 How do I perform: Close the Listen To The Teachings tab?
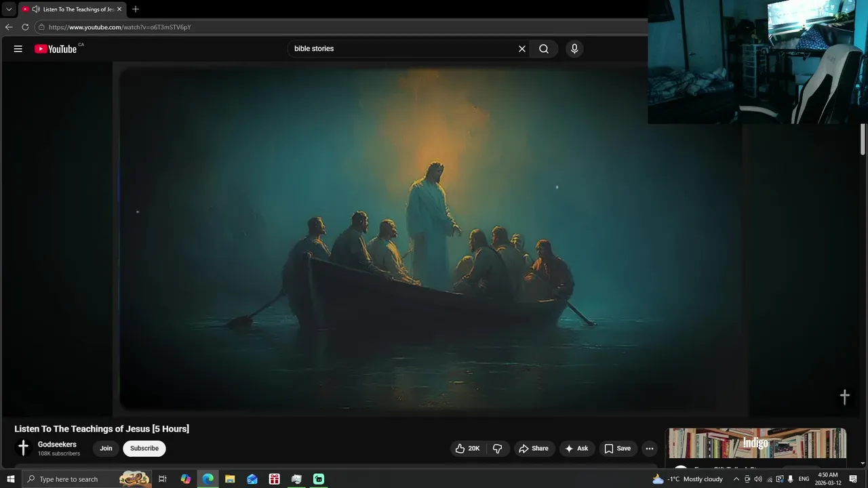click(119, 9)
